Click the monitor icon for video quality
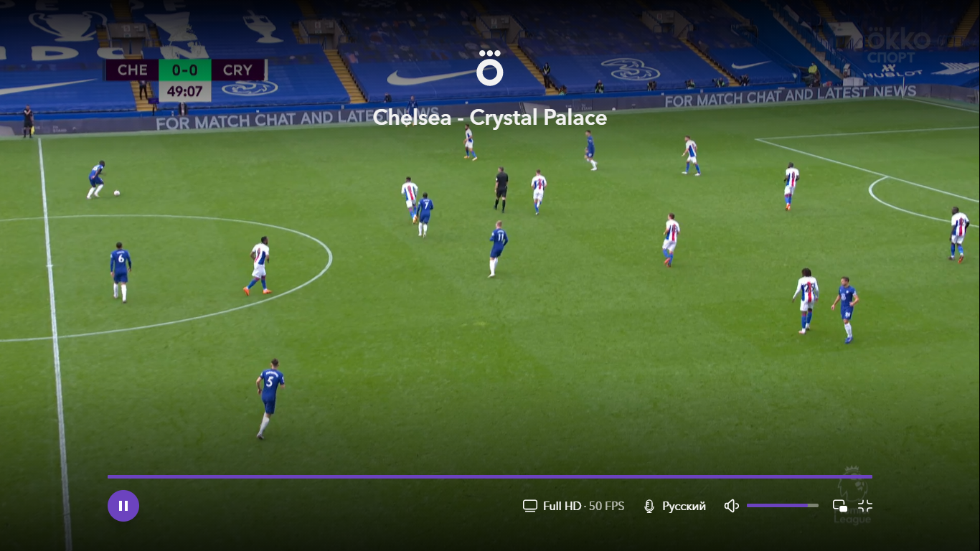 coord(530,506)
